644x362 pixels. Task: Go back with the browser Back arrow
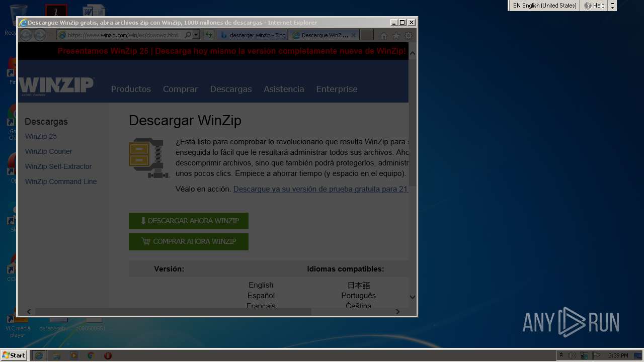(26, 35)
